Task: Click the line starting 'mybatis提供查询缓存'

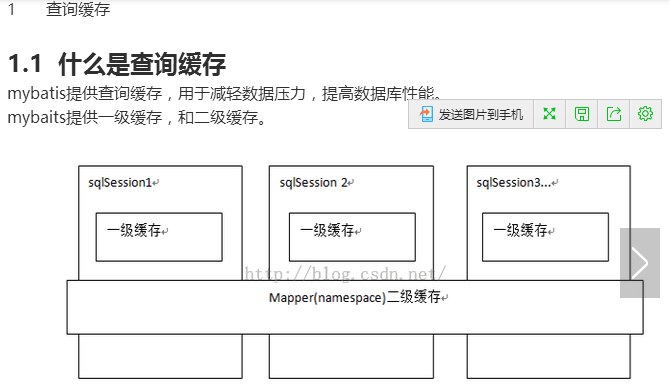Action: (224, 94)
